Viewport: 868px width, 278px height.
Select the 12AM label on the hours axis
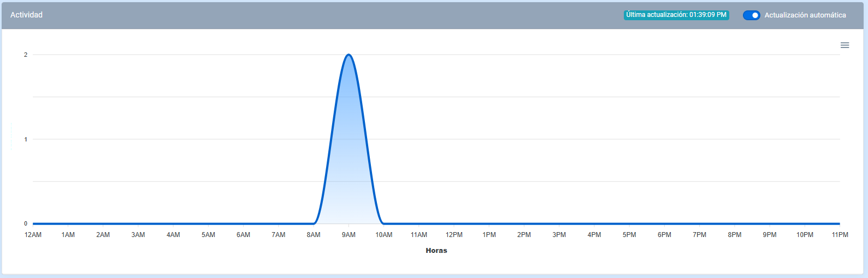[33, 235]
